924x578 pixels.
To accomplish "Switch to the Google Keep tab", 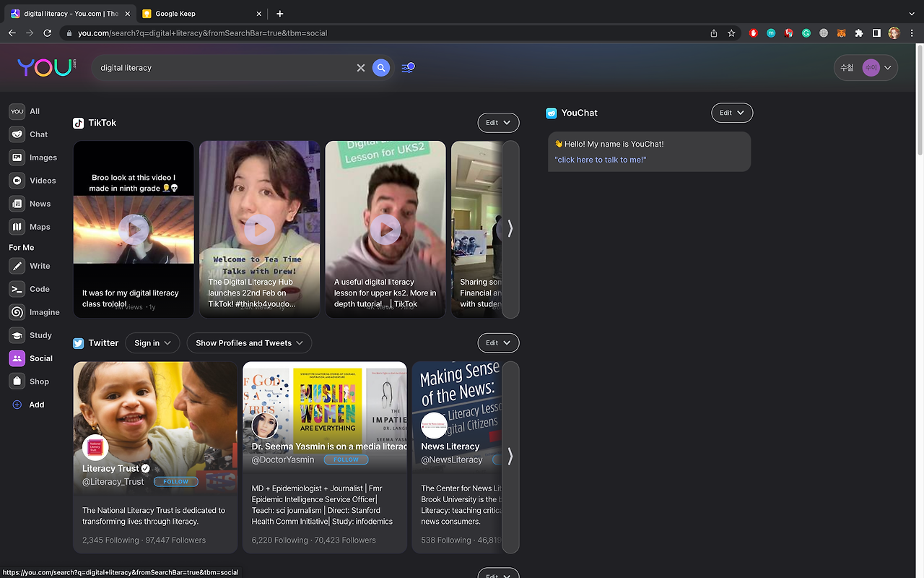I will tap(175, 14).
